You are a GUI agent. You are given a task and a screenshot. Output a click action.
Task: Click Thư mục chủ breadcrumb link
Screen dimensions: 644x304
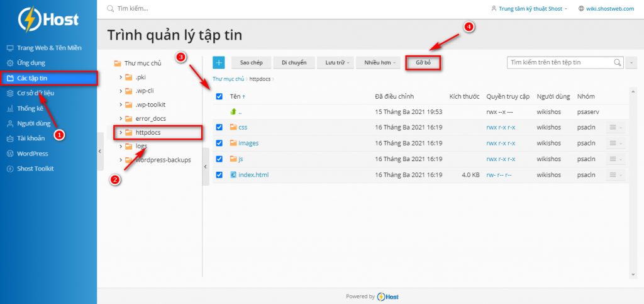[x=228, y=79]
